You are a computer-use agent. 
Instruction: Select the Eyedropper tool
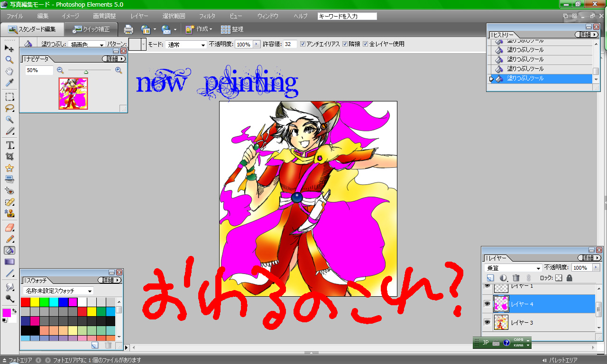[9, 83]
